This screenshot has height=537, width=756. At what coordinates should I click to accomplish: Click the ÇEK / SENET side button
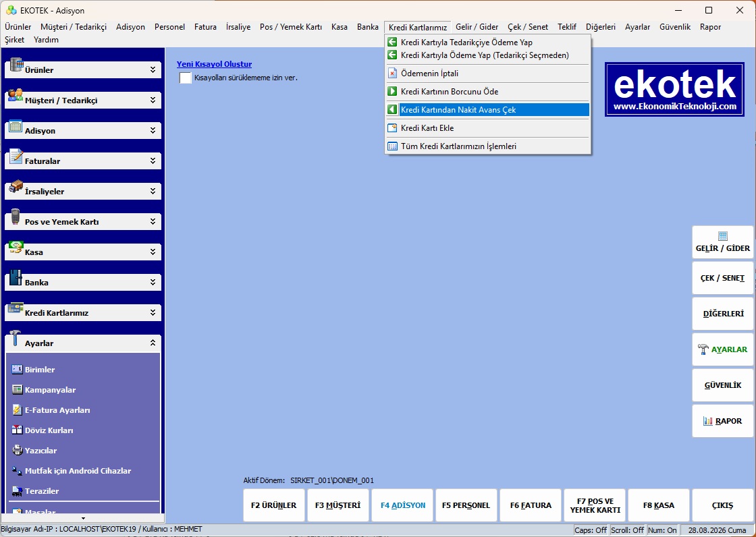(x=723, y=278)
